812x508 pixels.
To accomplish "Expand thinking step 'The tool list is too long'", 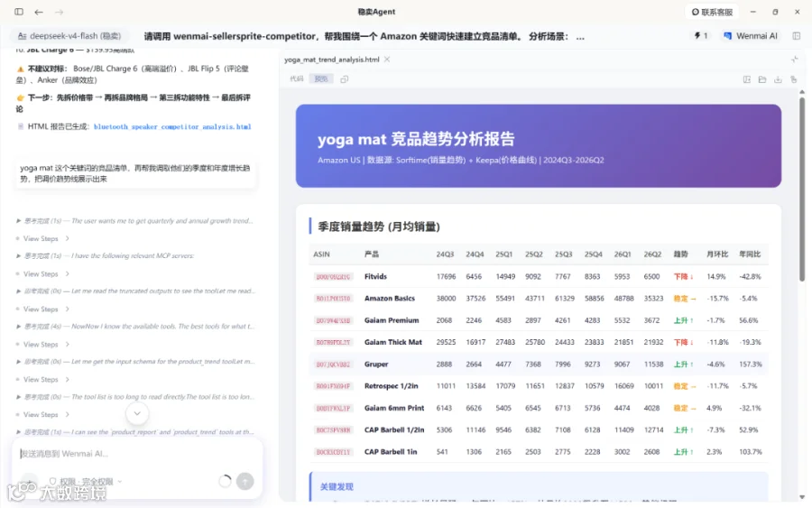I will [x=134, y=397].
